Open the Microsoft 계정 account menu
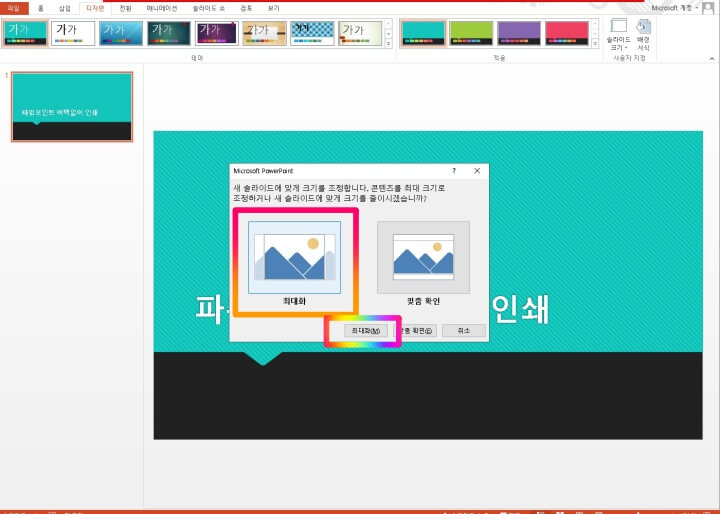This screenshot has width=720, height=514. click(675, 8)
